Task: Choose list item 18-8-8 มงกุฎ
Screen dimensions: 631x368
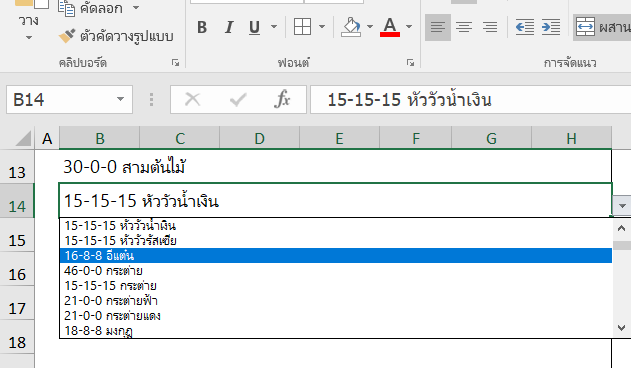Action: pyautogui.click(x=336, y=330)
